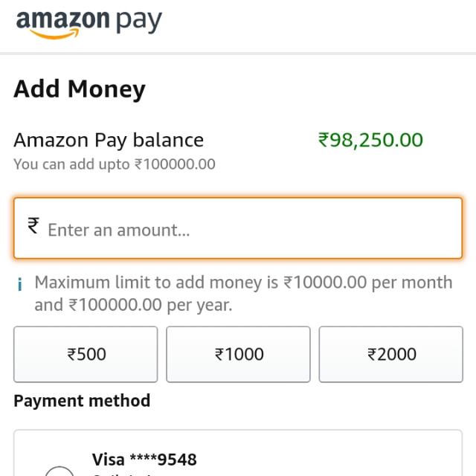This screenshot has height=476, width=476.
Task: Select the Visa ****9548 radio button
Action: click(x=59, y=471)
